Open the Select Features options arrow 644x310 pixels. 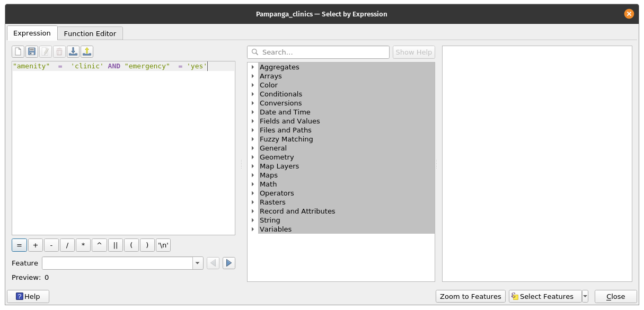[585, 296]
